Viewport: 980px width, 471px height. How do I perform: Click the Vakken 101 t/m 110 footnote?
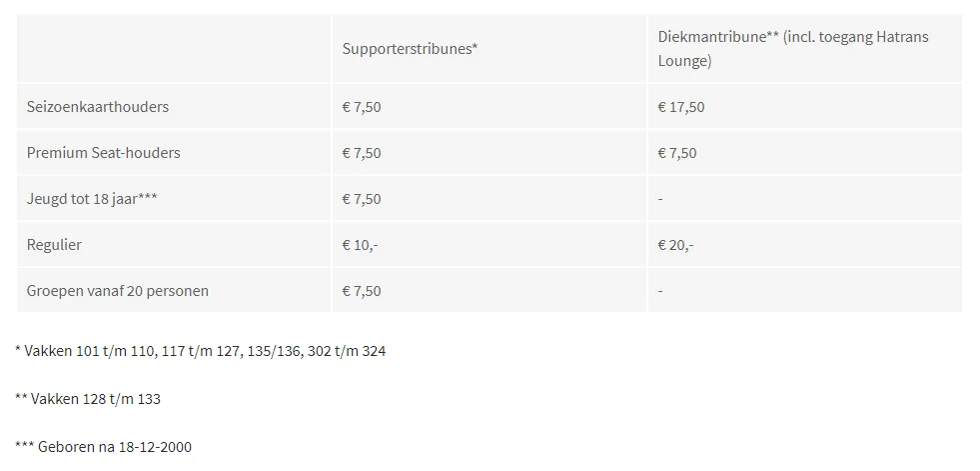pos(200,352)
